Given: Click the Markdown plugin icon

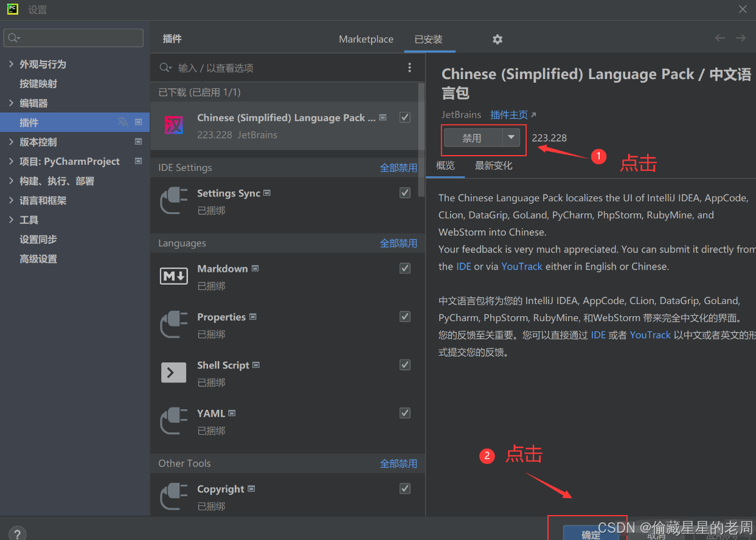Looking at the screenshot, I should click(x=174, y=277).
